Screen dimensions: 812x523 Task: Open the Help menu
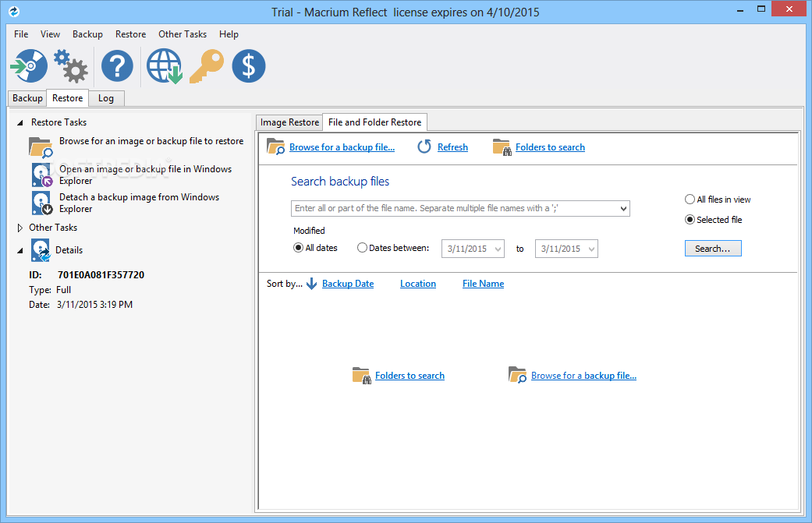[229, 34]
